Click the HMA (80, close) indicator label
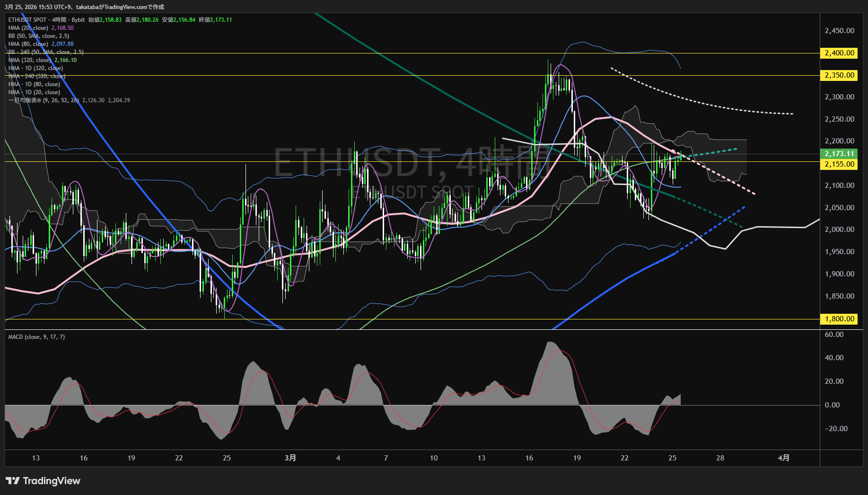 pyautogui.click(x=28, y=44)
